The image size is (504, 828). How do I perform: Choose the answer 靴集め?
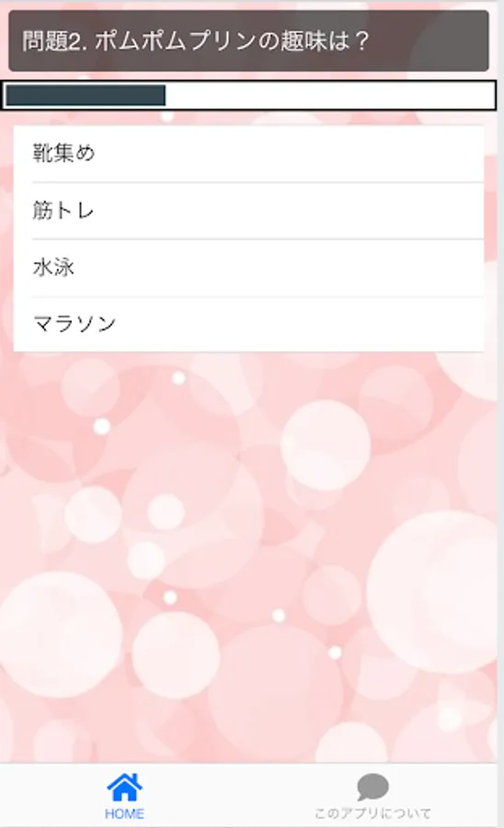pyautogui.click(x=248, y=154)
